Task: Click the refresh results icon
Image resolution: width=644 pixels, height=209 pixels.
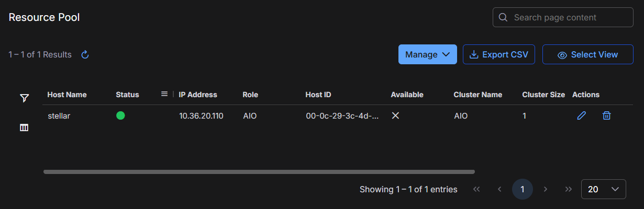Action: 85,54
